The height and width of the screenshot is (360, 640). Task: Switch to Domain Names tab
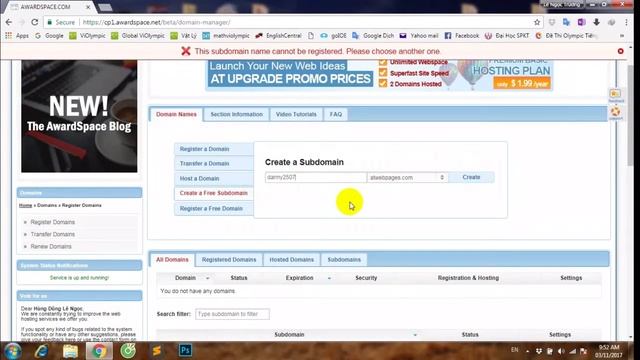coord(176,114)
